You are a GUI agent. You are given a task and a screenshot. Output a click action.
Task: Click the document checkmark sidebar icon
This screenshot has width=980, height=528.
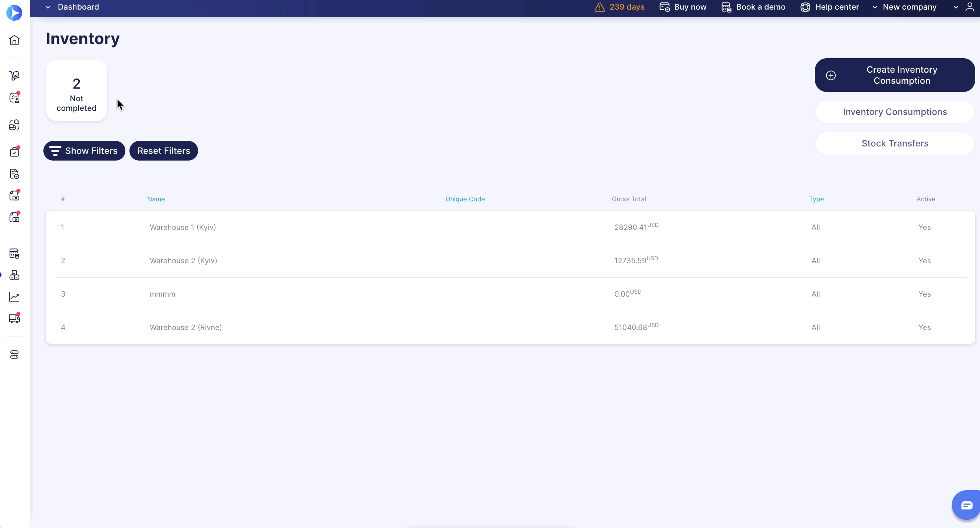click(x=14, y=174)
